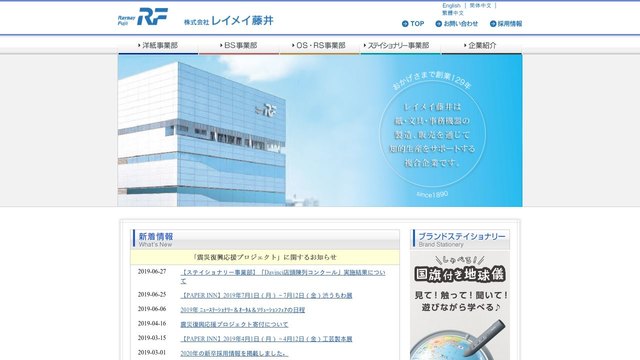This screenshot has width=640, height=360.
Task: Click the circular company slogan in banner
Action: coord(432,135)
